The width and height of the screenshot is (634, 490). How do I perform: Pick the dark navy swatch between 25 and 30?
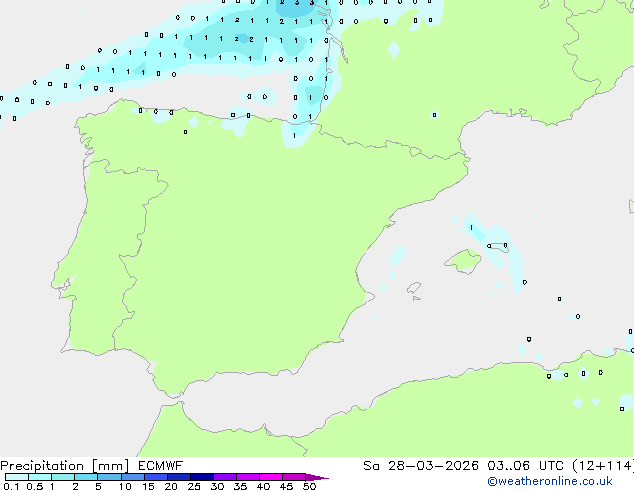click(x=202, y=477)
